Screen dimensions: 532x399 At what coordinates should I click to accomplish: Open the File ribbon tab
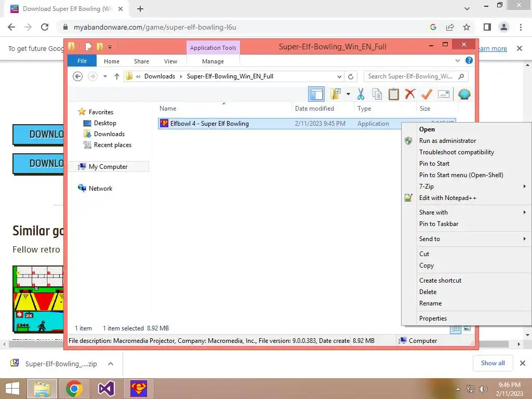pyautogui.click(x=82, y=61)
